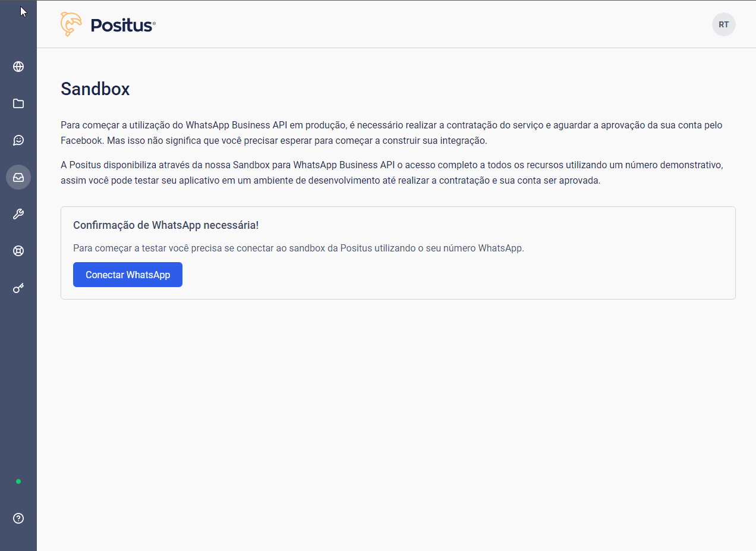Click the lifebuoy support icon in sidebar
The image size is (756, 551).
(x=18, y=251)
